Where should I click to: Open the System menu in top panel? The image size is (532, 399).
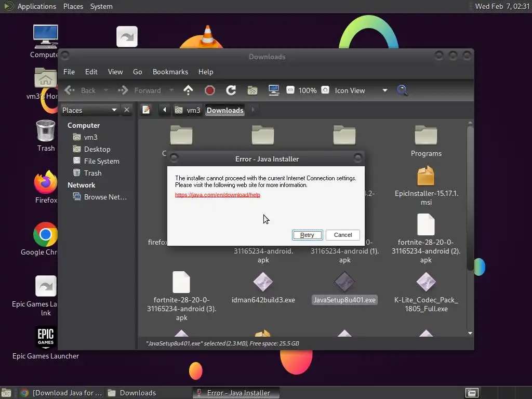[101, 6]
